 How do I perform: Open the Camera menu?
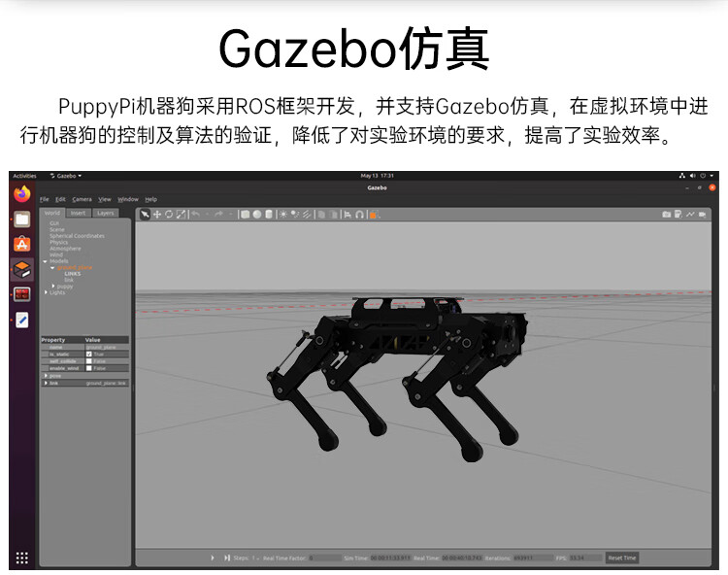tap(82, 199)
